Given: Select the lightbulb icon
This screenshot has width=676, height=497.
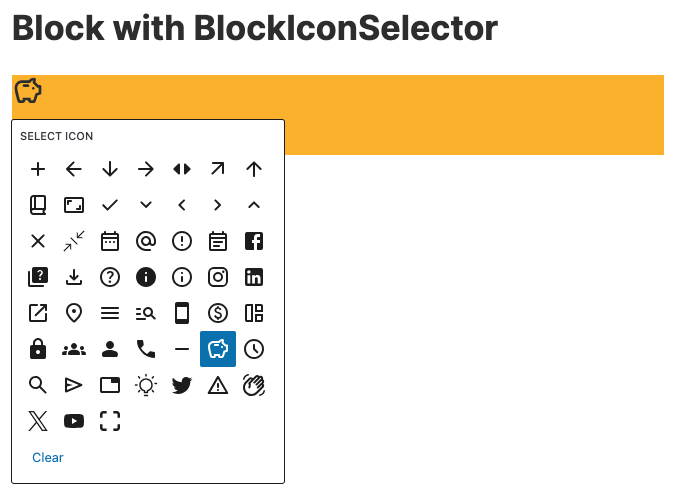Looking at the screenshot, I should pos(146,385).
